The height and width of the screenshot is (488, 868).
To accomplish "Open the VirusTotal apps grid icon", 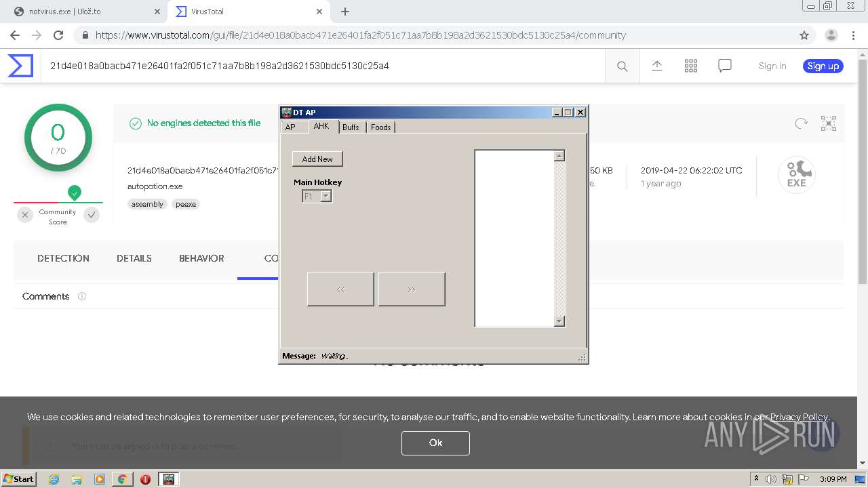I will pos(691,66).
